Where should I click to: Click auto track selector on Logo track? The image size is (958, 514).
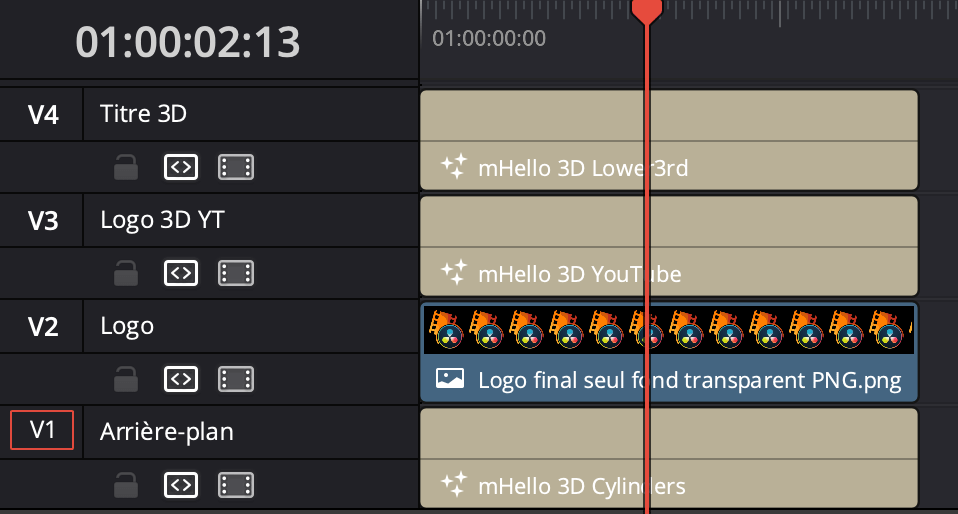[180, 378]
